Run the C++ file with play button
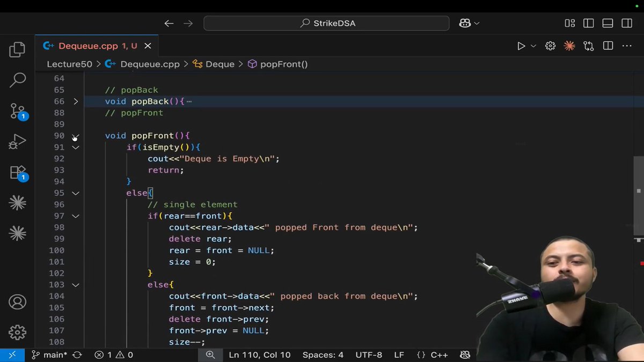This screenshot has height=362, width=644. pyautogui.click(x=521, y=46)
